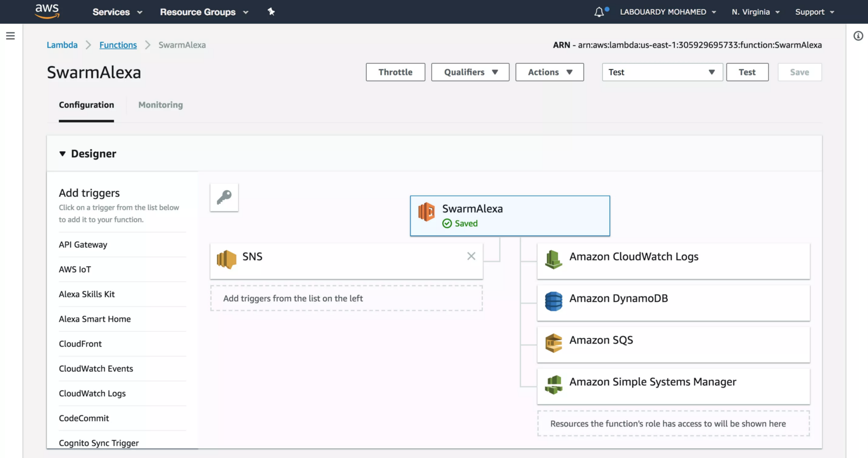
Task: Click the pin shortcuts icon
Action: 271,12
